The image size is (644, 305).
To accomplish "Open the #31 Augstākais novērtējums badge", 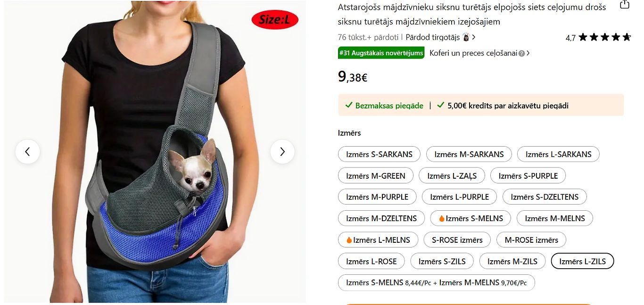I will click(x=381, y=53).
